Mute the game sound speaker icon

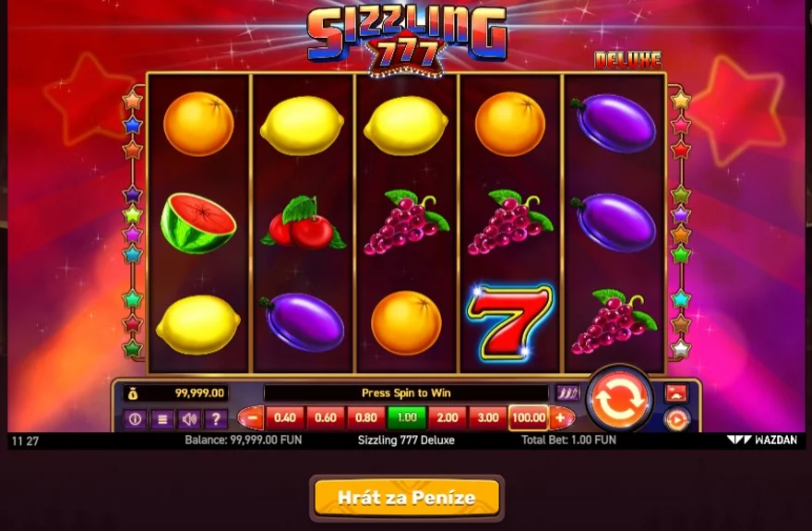click(189, 418)
